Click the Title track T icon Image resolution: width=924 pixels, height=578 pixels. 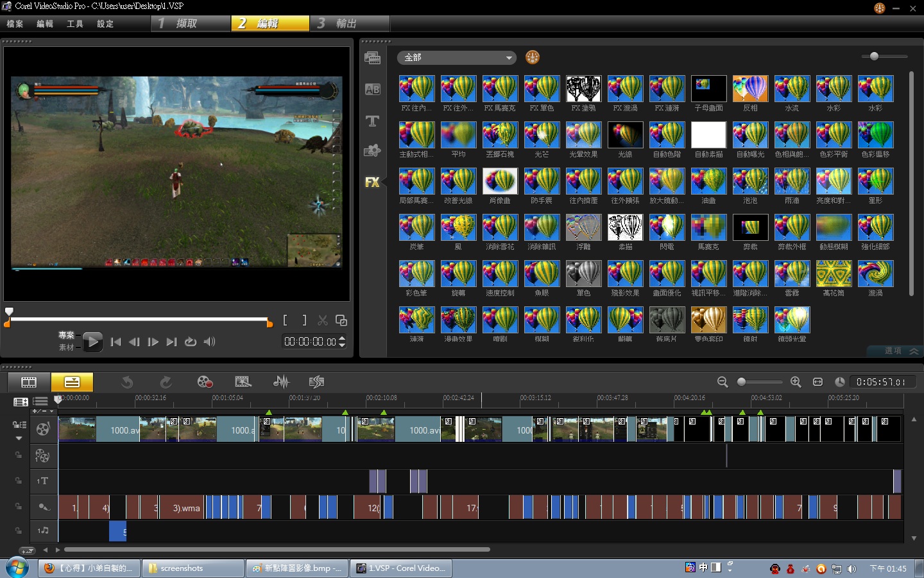[43, 481]
